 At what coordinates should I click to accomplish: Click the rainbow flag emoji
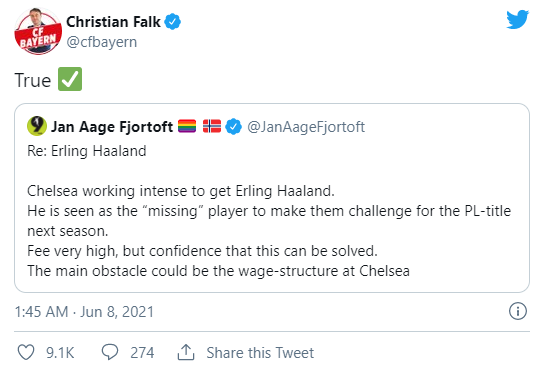pyautogui.click(x=187, y=126)
